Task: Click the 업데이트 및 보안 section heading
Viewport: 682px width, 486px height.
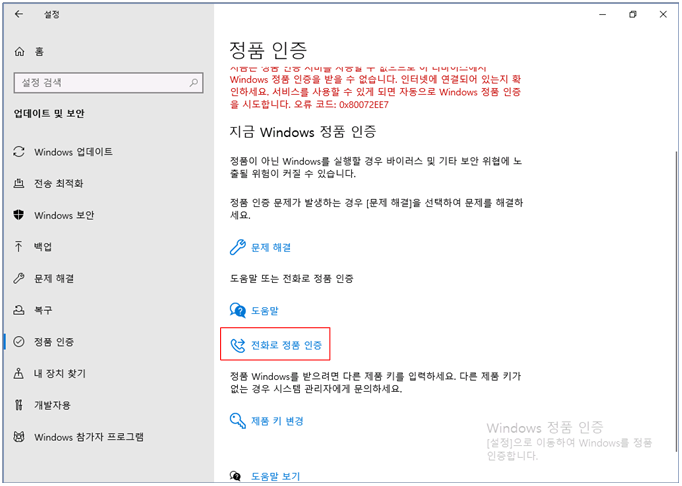Action: (x=49, y=114)
